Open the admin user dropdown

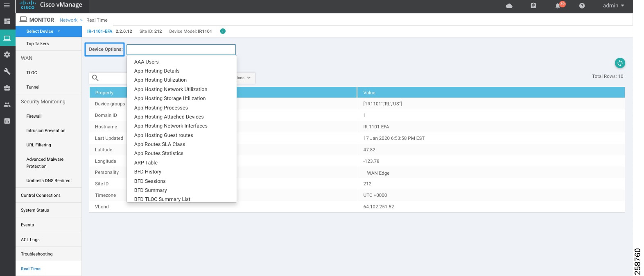pyautogui.click(x=613, y=6)
